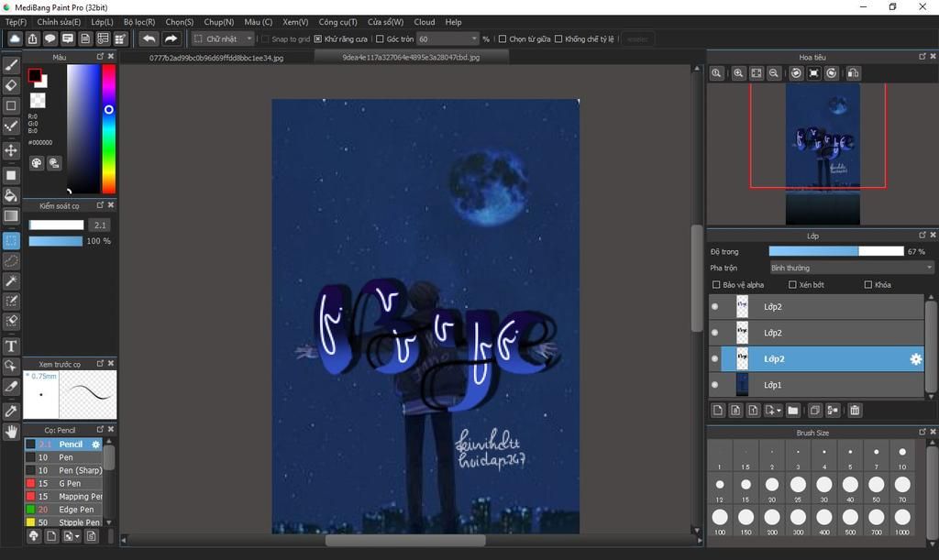
Task: Select the G Pen brush
Action: 70,483
